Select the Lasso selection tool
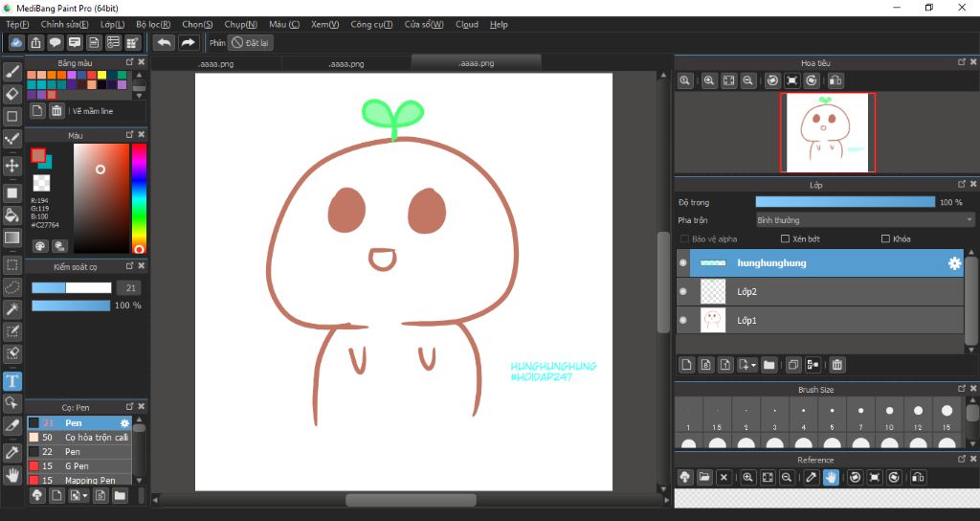The image size is (980, 521). pyautogui.click(x=11, y=287)
